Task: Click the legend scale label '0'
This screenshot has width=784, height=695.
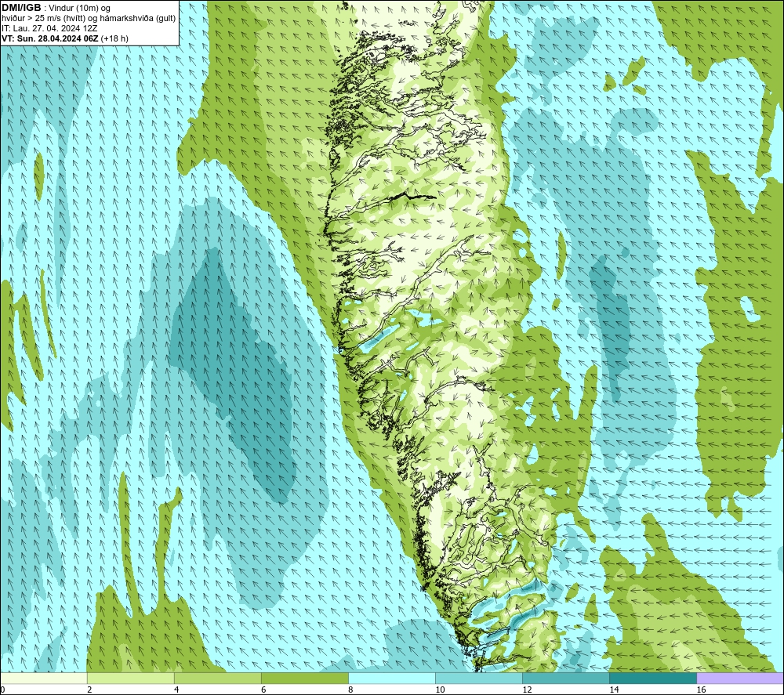Action: (2, 690)
